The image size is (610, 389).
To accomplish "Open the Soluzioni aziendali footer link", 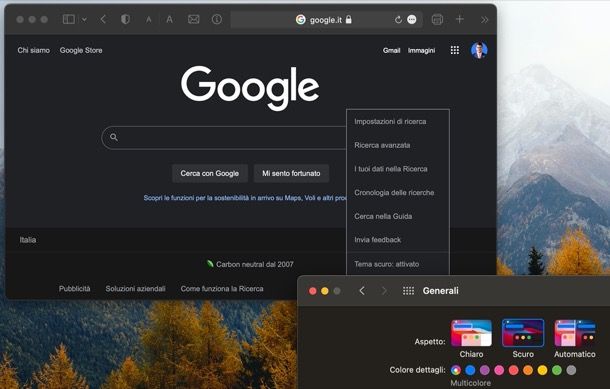I will 135,289.
